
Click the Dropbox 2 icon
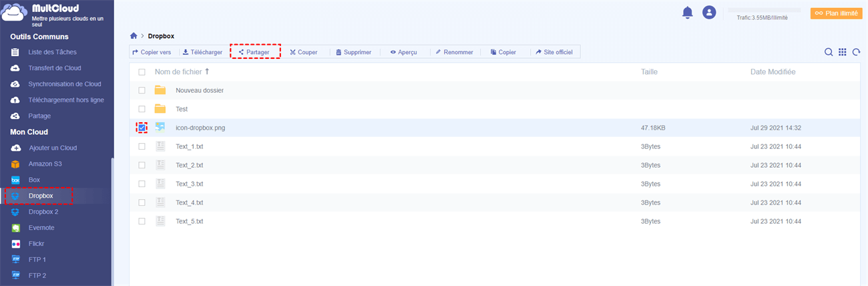(x=15, y=212)
